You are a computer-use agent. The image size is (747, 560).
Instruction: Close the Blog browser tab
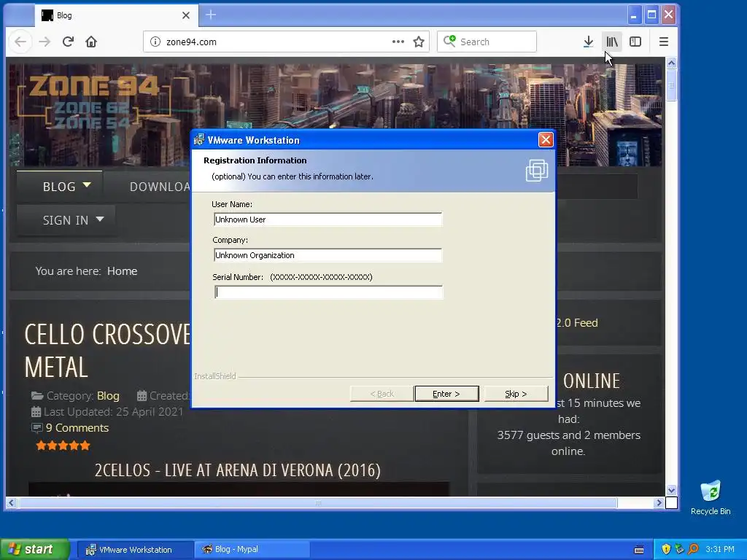tap(186, 15)
